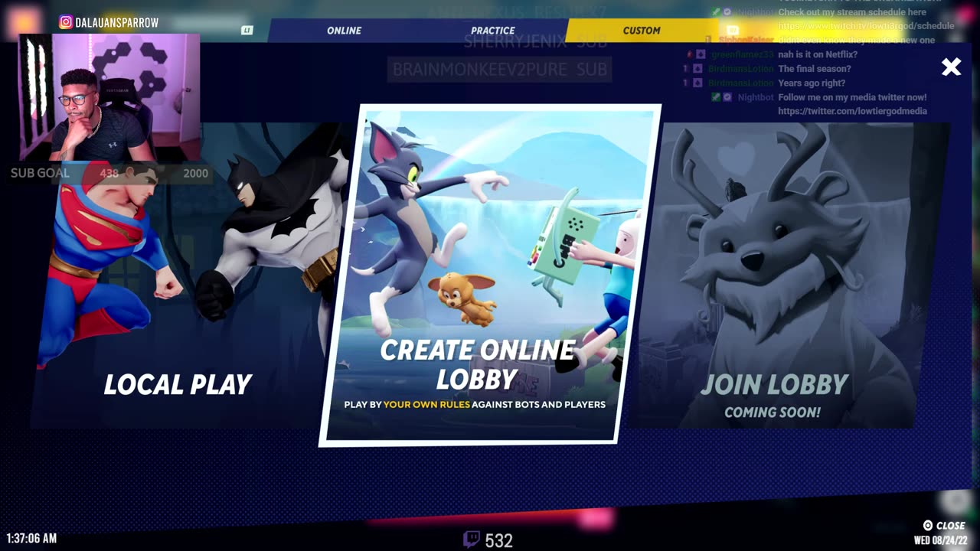Close the menu with the white X
980x551 pixels.
pyautogui.click(x=951, y=67)
